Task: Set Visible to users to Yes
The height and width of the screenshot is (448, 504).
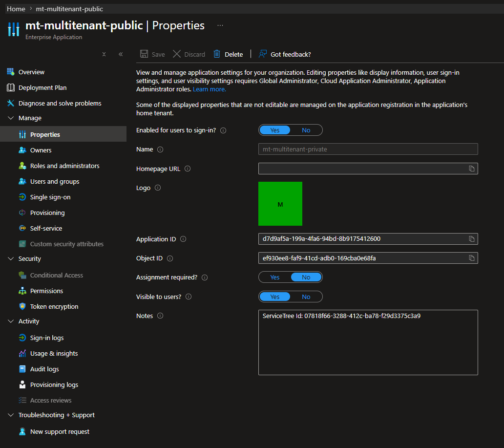Action: pos(275,297)
